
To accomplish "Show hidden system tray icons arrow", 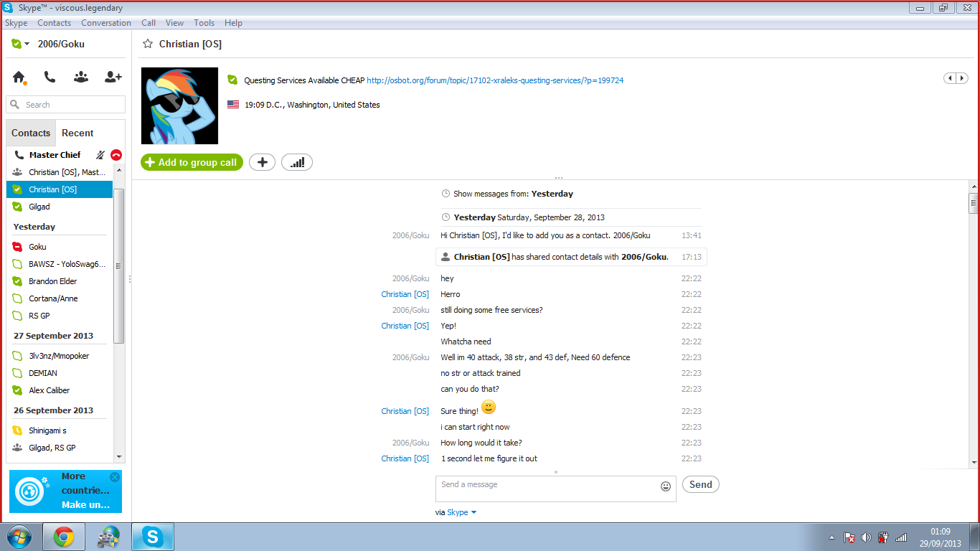I will [x=831, y=537].
